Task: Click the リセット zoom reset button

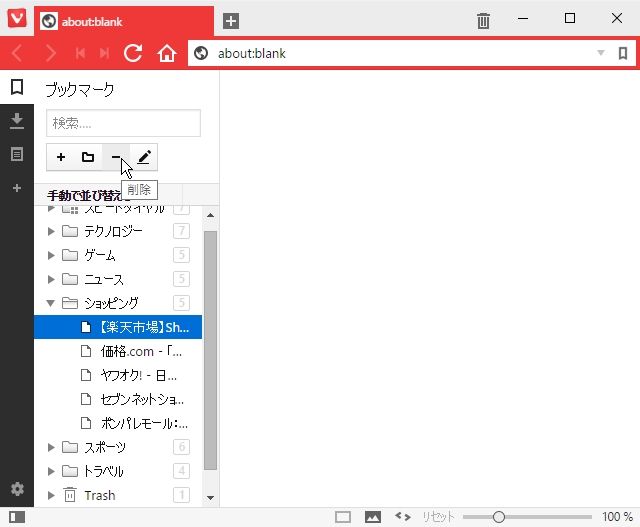Action: coord(438,517)
